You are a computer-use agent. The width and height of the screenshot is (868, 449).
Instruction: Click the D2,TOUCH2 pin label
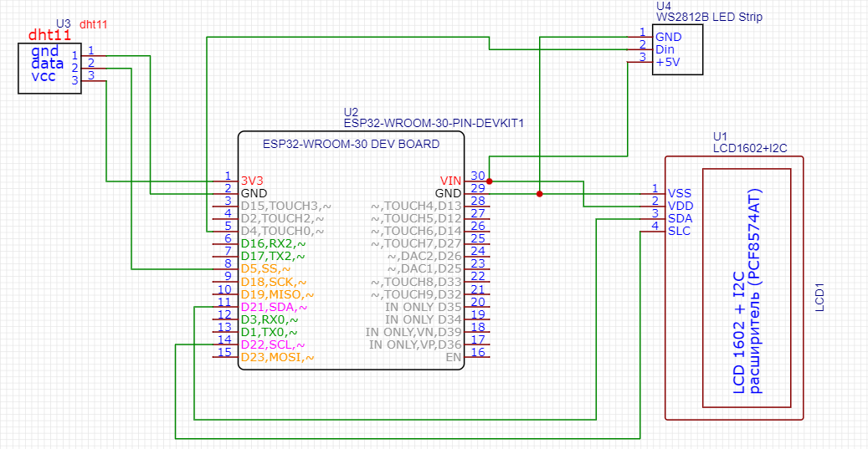(283, 219)
